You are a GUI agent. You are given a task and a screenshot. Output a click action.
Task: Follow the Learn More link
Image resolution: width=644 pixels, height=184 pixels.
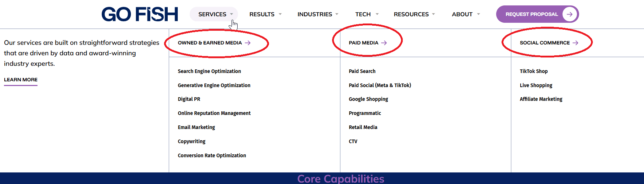click(21, 80)
